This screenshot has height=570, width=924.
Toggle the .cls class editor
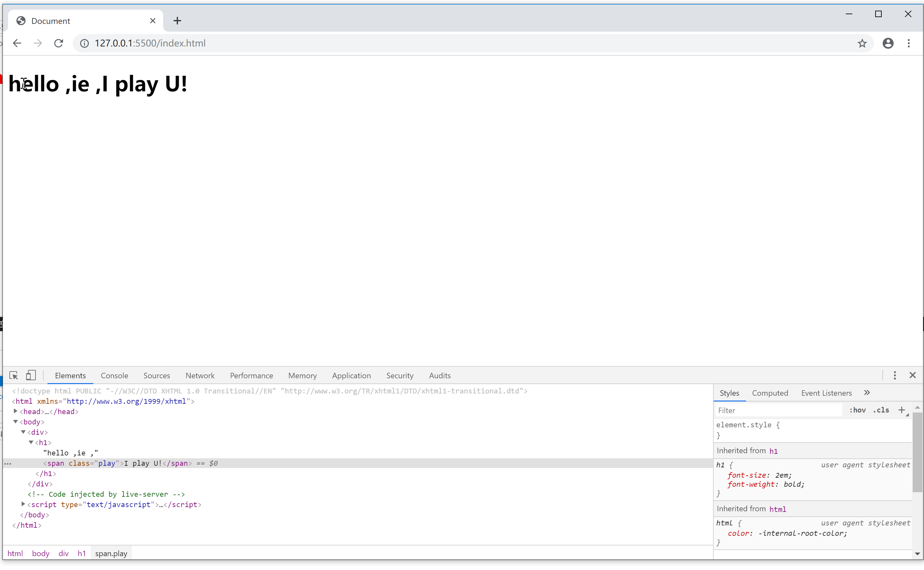click(881, 410)
